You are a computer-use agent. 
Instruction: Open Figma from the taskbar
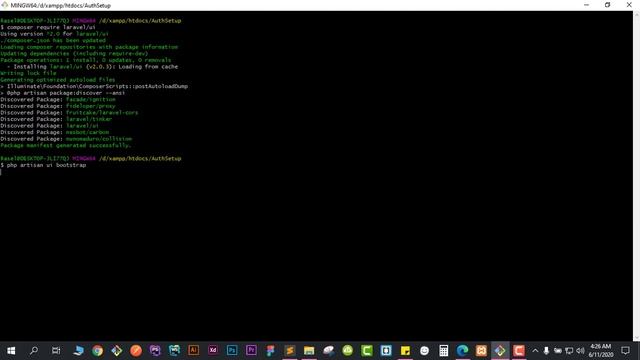click(x=270, y=351)
